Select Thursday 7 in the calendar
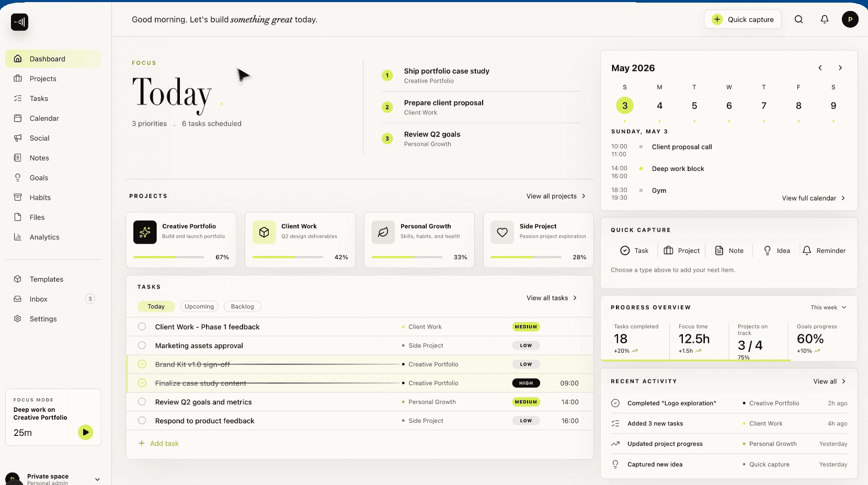Viewport: 868px width, 485px height. click(x=764, y=106)
